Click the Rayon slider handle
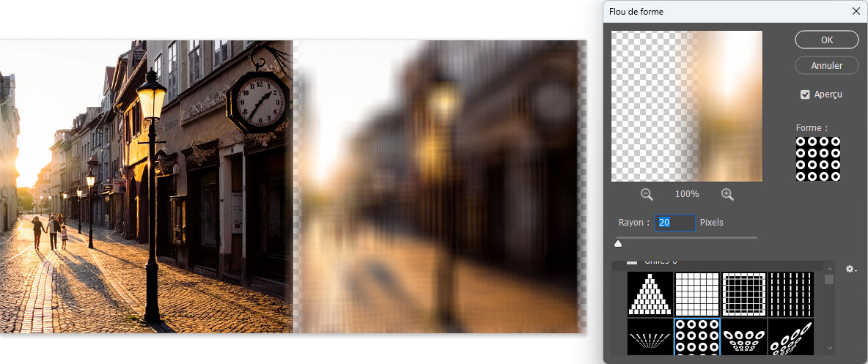The width and height of the screenshot is (868, 364). (x=618, y=244)
